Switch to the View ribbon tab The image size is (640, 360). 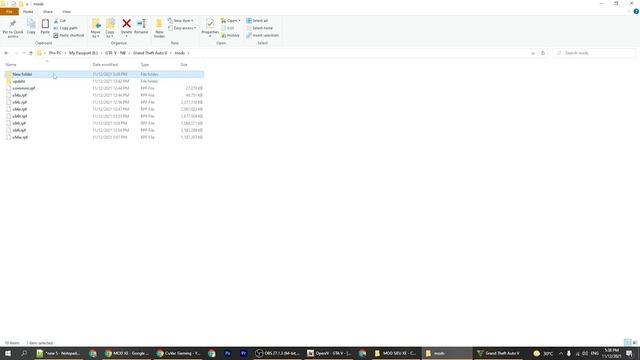[x=66, y=12]
